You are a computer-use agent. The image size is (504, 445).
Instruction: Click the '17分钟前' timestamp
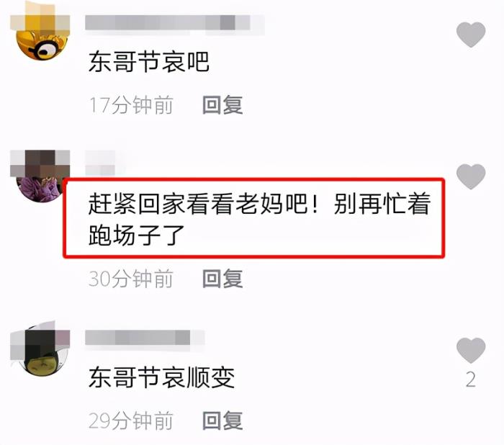[x=131, y=105]
